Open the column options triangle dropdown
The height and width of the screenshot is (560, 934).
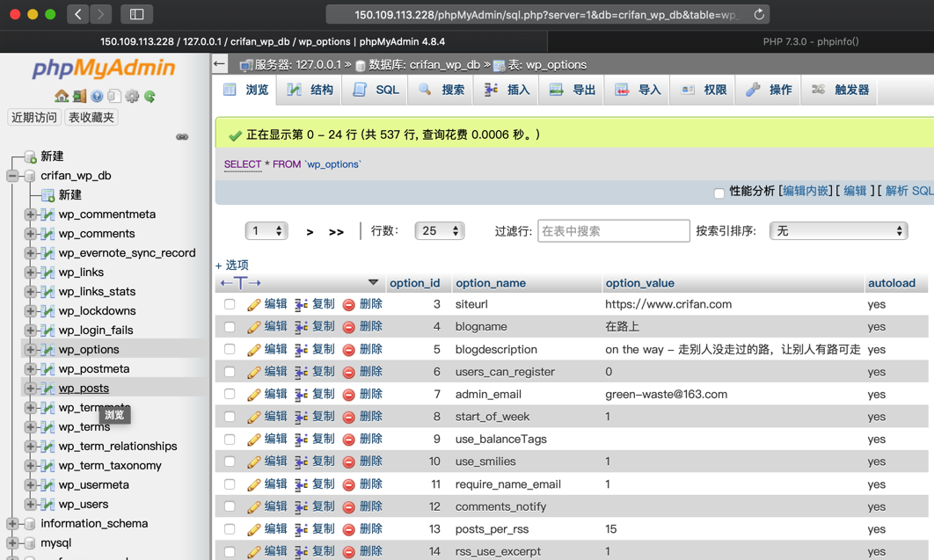point(373,282)
